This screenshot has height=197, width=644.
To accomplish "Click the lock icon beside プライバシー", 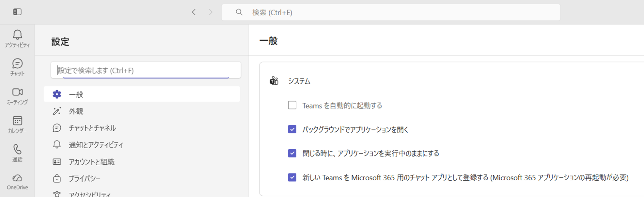I will click(57, 178).
